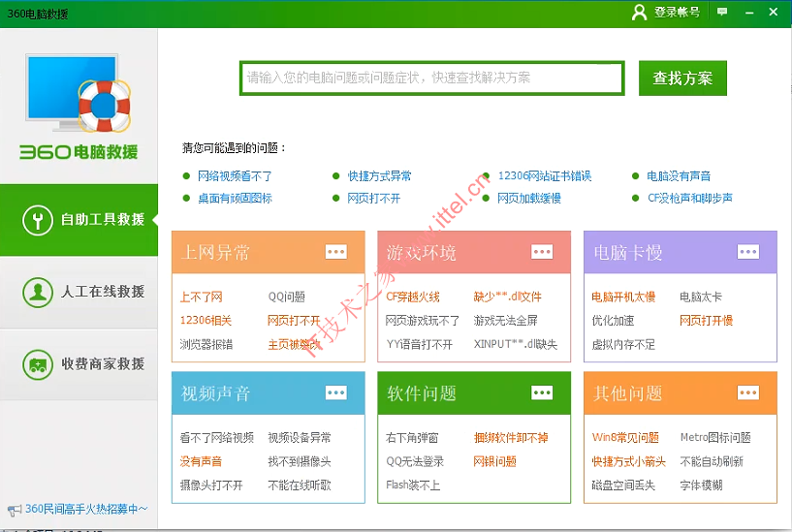Select QQ问题 under 上网异常

click(x=286, y=297)
